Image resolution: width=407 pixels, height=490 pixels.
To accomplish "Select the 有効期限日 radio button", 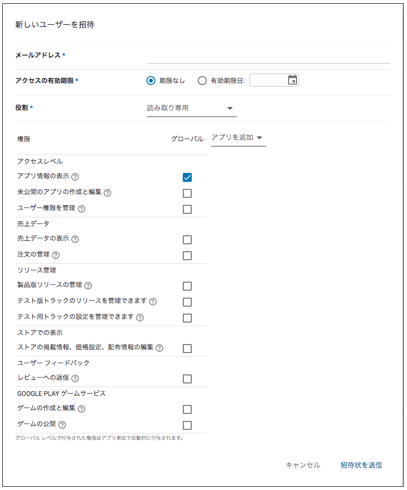I will [202, 81].
